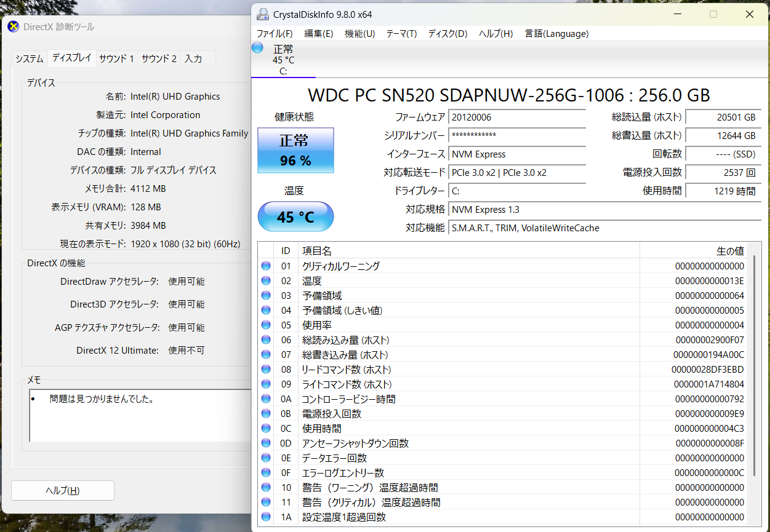Click the DirectX diagnostic tool title icon
The width and height of the screenshot is (770, 532).
[x=13, y=26]
